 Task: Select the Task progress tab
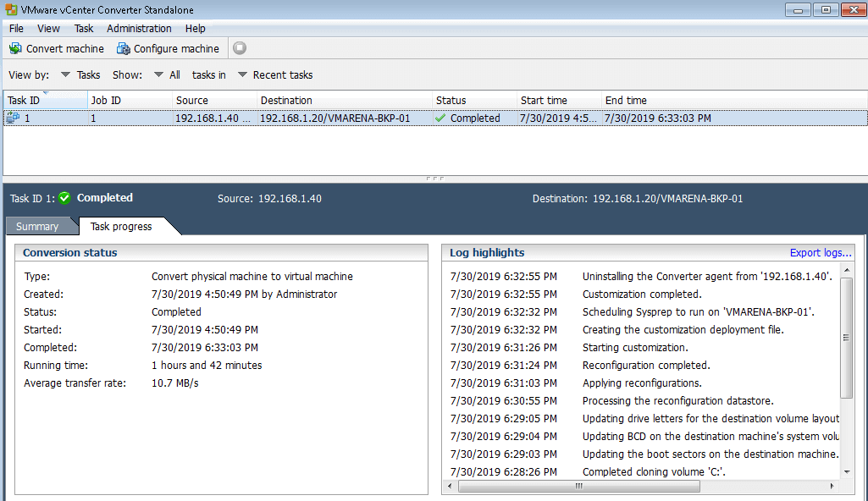pyautogui.click(x=121, y=226)
